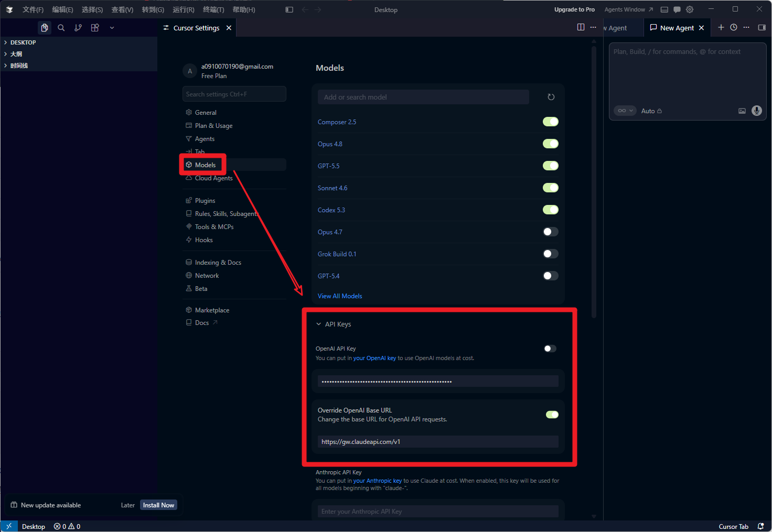
Task: Toggle Composer 2.5 model off
Action: 551,122
